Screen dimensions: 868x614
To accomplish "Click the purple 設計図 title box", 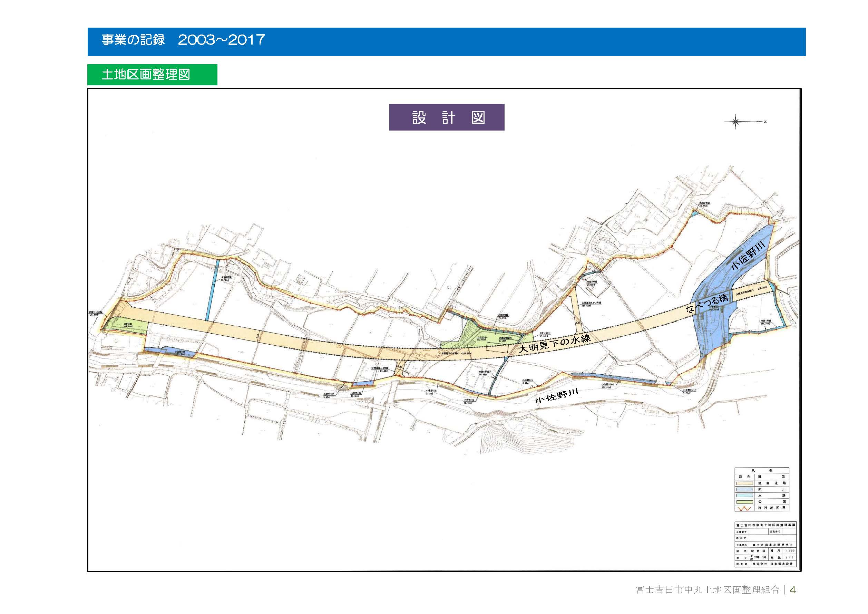I will click(x=447, y=117).
